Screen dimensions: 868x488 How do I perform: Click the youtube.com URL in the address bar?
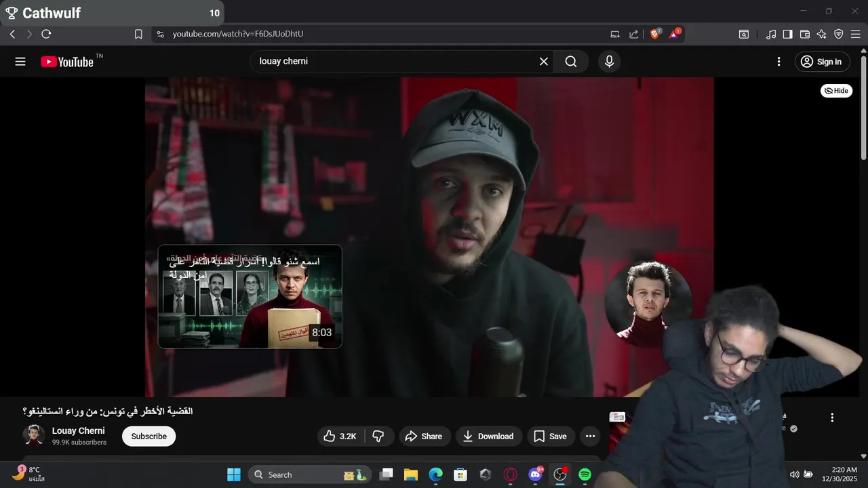pyautogui.click(x=237, y=34)
